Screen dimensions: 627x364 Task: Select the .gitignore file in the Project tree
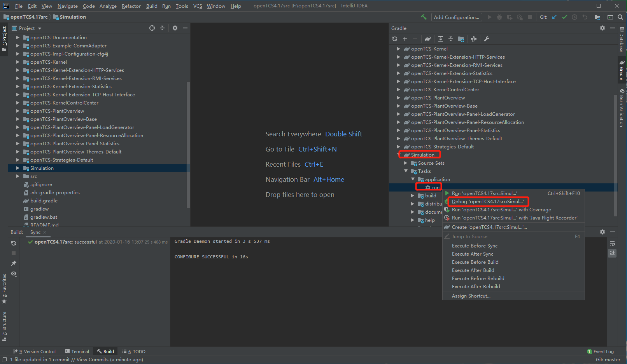tap(41, 185)
